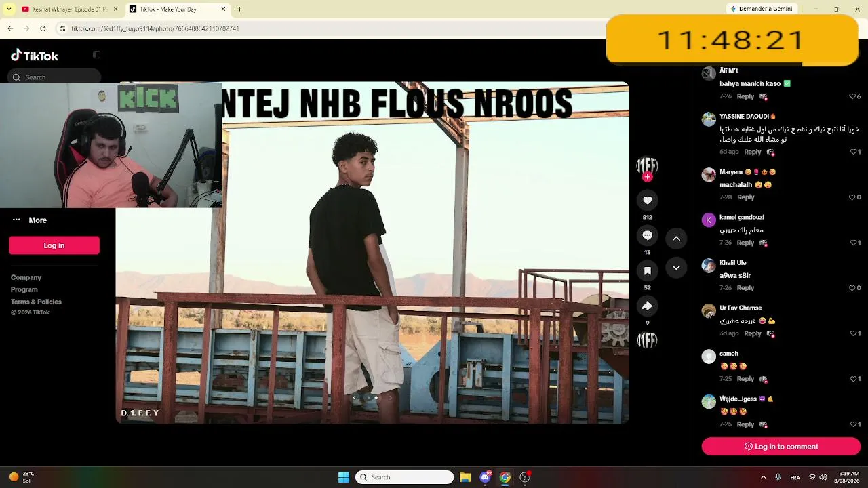868x488 pixels.
Task: Click the Windows taskbar search box
Action: pyautogui.click(x=404, y=477)
